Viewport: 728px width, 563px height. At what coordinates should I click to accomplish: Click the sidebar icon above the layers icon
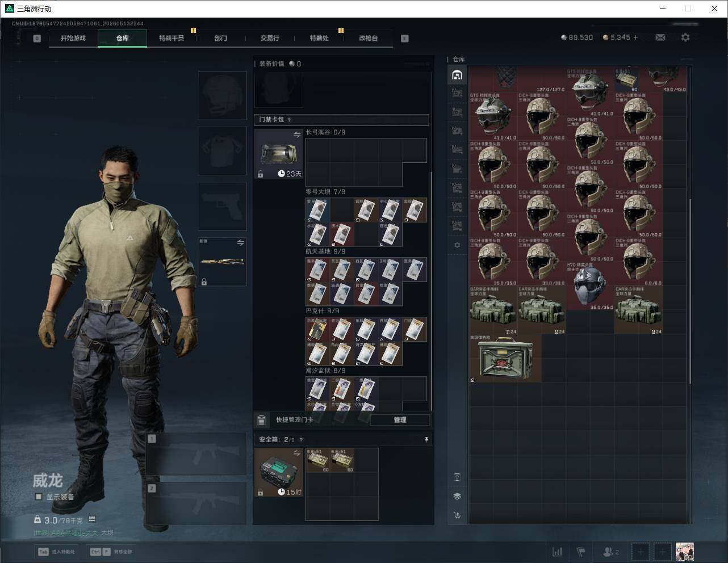[x=457, y=477]
